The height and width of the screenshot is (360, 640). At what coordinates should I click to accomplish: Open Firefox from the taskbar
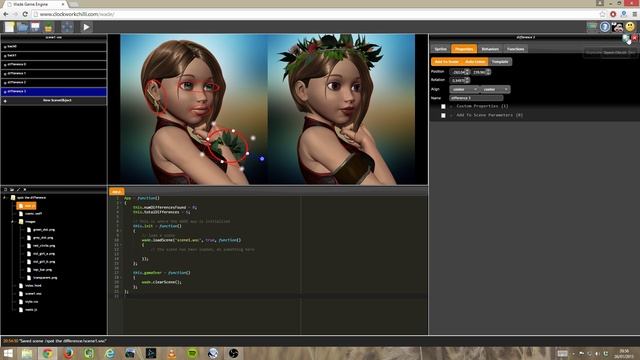click(x=68, y=353)
